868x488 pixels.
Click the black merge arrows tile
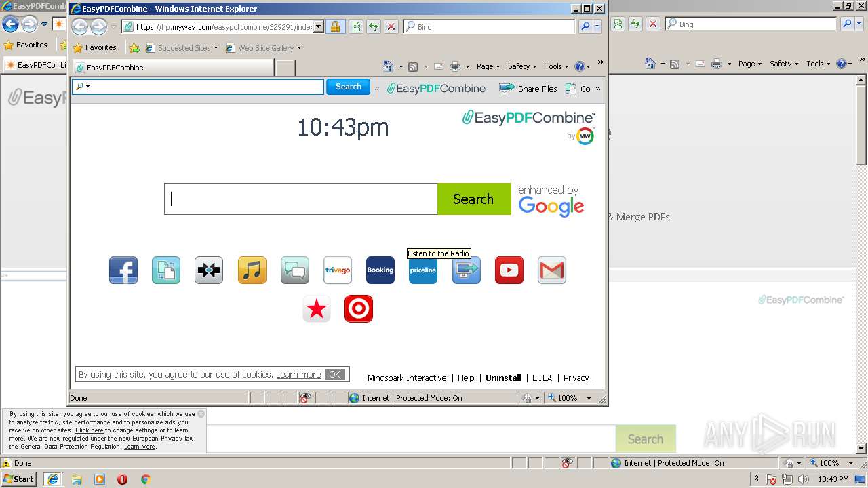coord(209,270)
